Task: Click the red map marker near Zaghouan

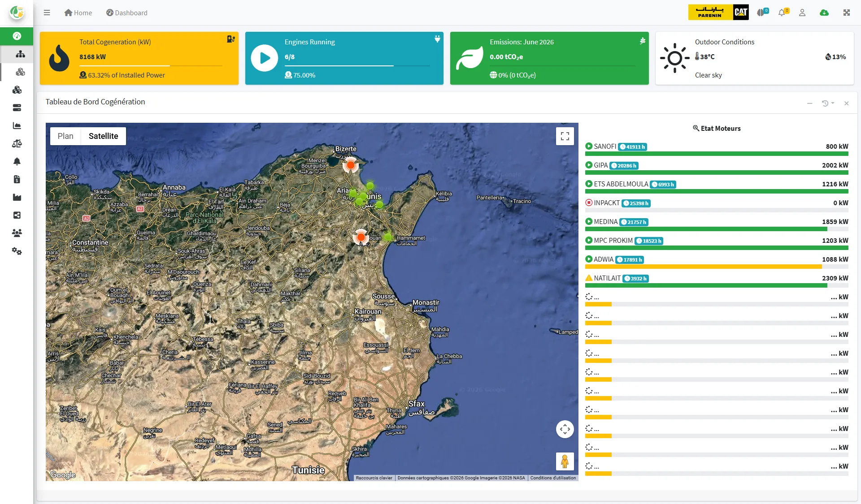Action: point(361,237)
